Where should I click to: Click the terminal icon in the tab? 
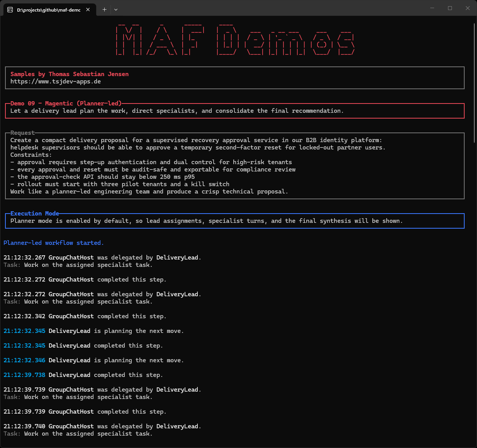10,10
